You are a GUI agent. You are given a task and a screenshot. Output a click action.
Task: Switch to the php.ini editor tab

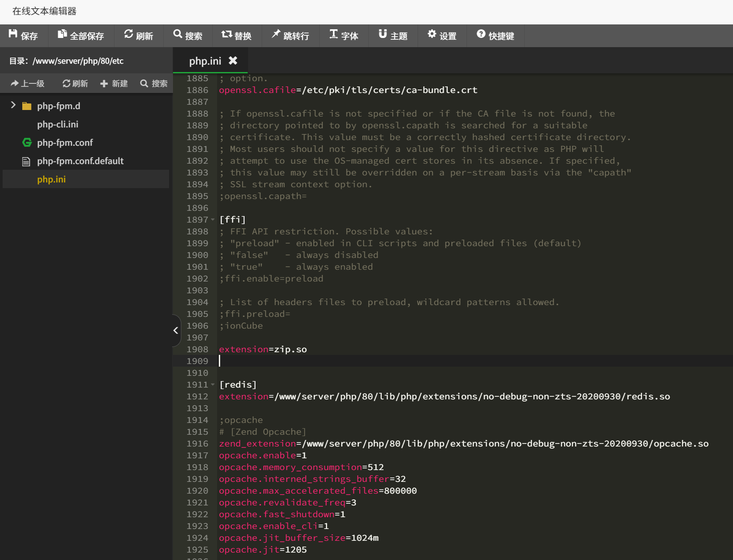(x=205, y=61)
